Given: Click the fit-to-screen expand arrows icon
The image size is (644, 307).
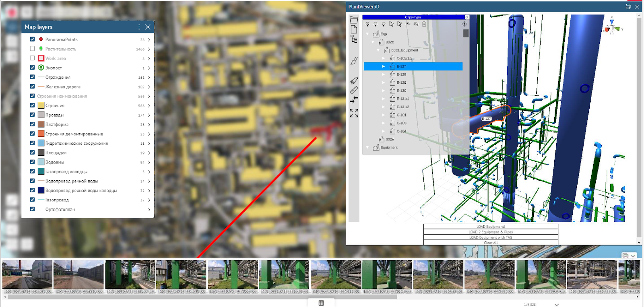Looking at the screenshot, I should pyautogui.click(x=354, y=113).
